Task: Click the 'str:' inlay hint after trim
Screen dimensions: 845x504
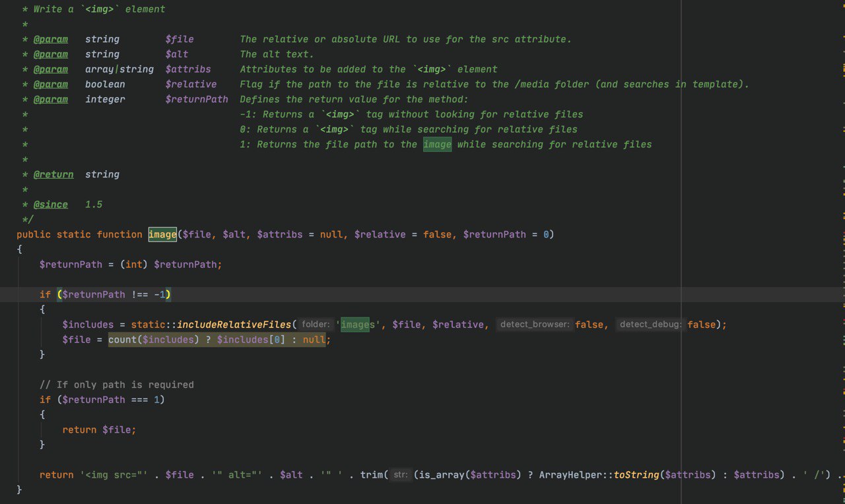Action: coord(400,475)
